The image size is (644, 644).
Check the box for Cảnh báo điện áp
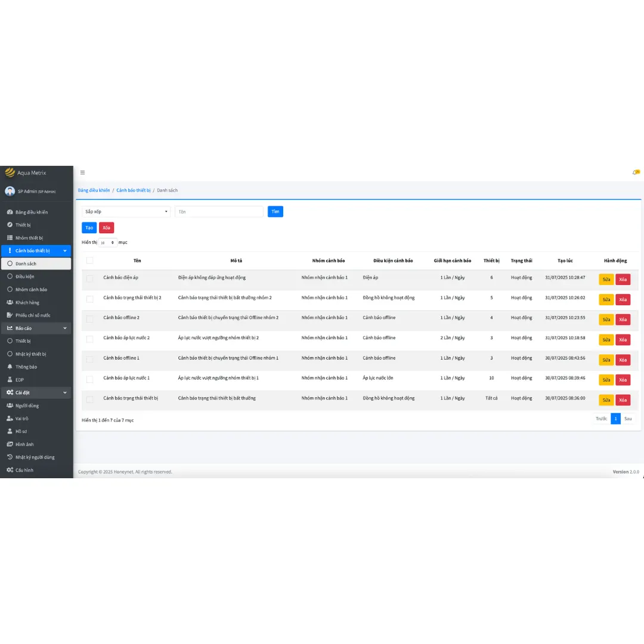click(x=90, y=278)
